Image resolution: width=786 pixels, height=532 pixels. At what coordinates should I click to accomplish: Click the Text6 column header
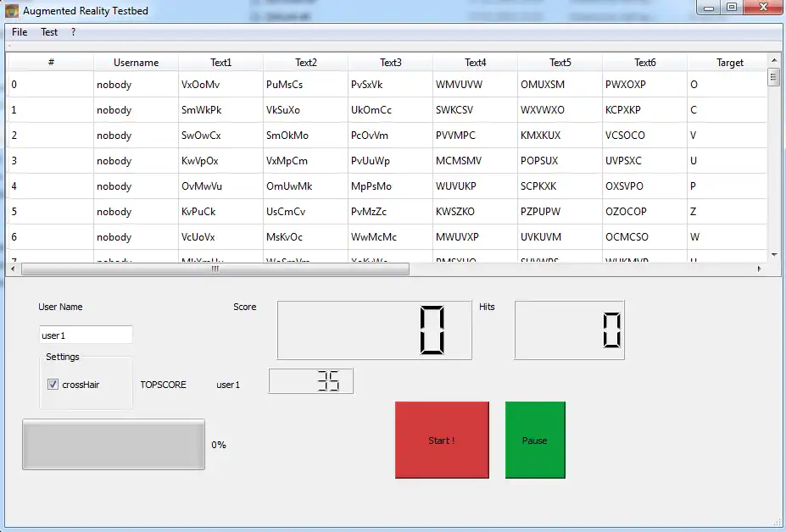tap(644, 62)
